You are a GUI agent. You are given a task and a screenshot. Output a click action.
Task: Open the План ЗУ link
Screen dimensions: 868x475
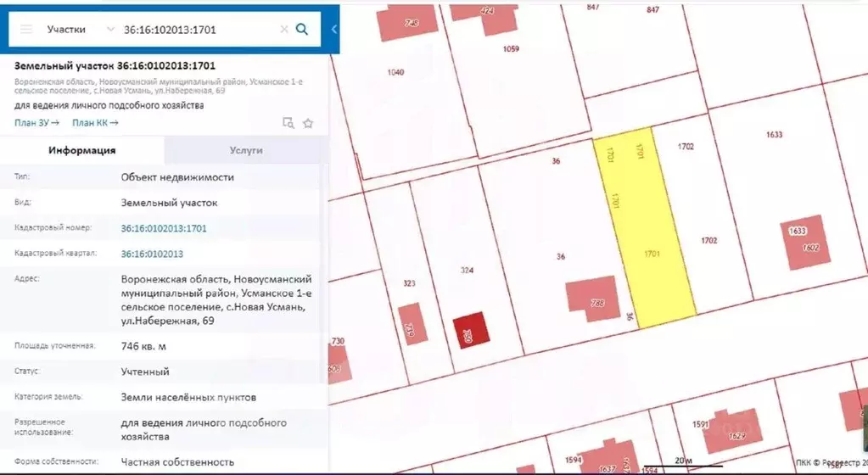tap(36, 123)
